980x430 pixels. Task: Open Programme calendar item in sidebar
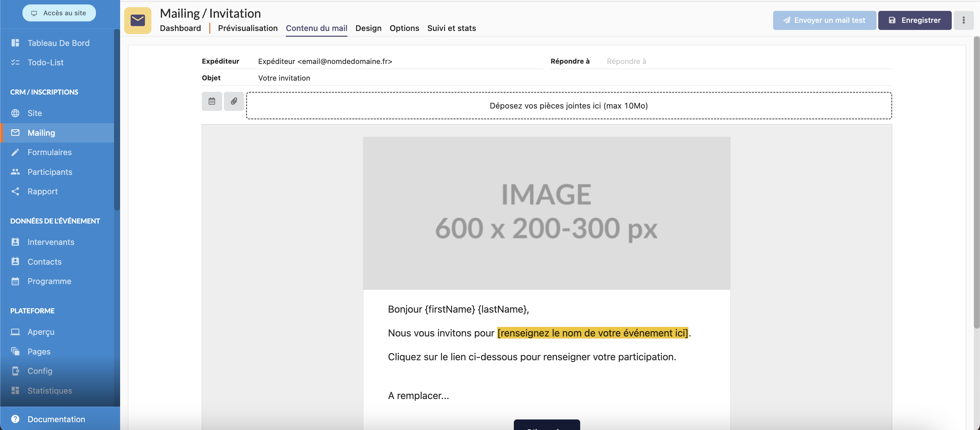[49, 281]
